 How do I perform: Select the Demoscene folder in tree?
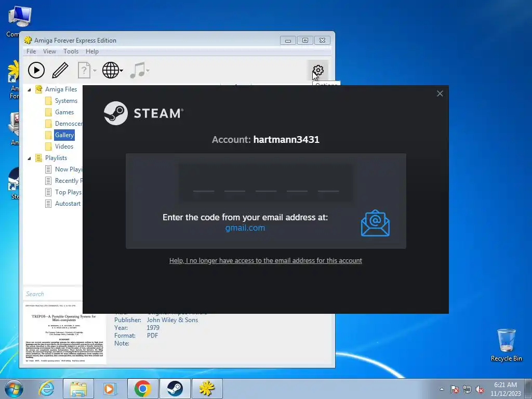69,124
